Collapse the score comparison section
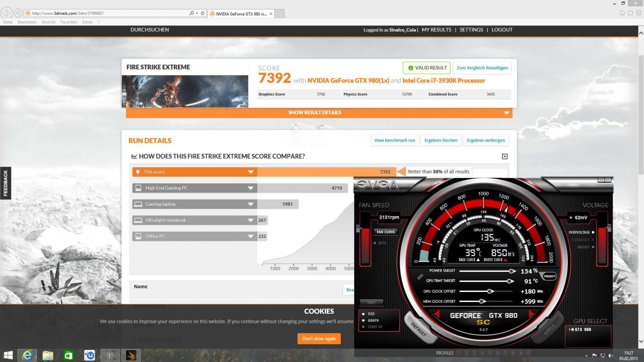The width and height of the screenshot is (644, 362). pyautogui.click(x=505, y=157)
